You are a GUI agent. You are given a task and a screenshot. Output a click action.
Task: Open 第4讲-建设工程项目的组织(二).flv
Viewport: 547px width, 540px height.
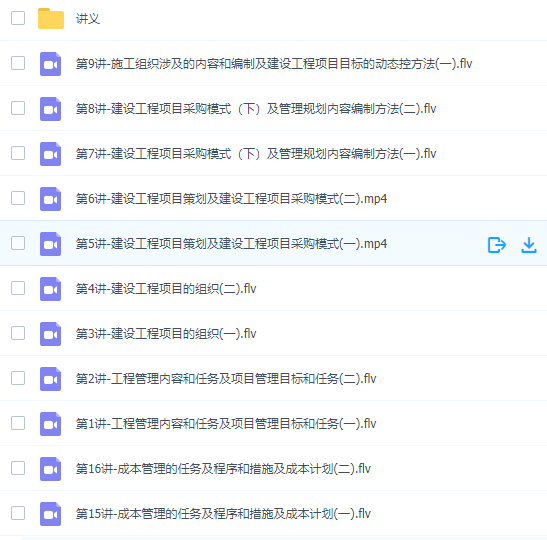[166, 288]
